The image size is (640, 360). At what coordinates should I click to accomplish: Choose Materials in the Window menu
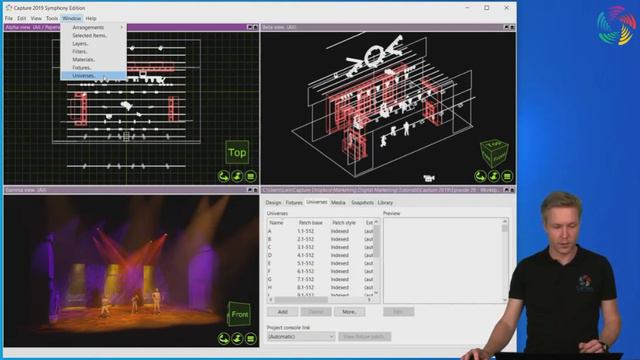pos(93,60)
